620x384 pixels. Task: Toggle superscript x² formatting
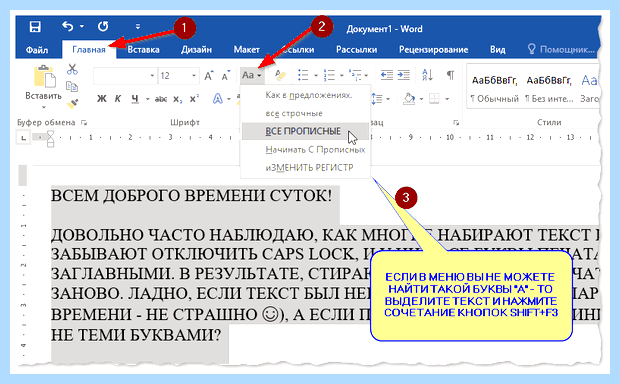[194, 98]
